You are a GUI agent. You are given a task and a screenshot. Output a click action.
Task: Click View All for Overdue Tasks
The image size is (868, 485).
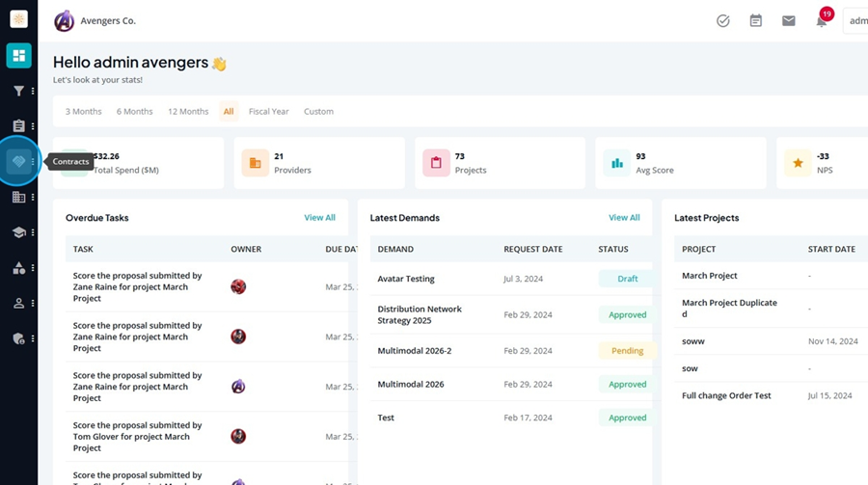(x=319, y=218)
